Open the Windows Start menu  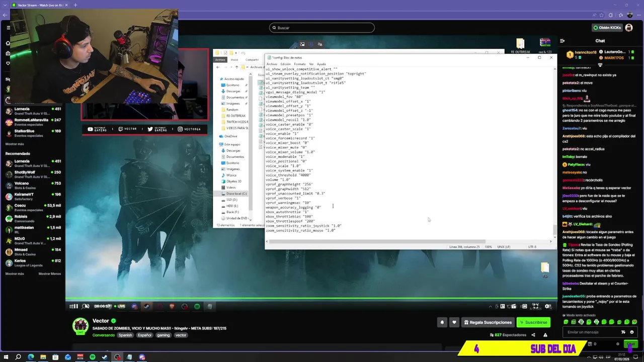point(6,357)
